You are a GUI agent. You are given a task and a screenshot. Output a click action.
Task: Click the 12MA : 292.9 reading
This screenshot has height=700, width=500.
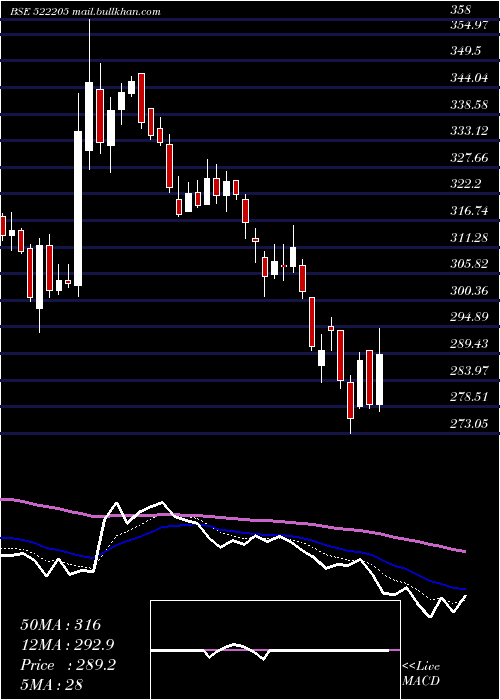[67, 645]
